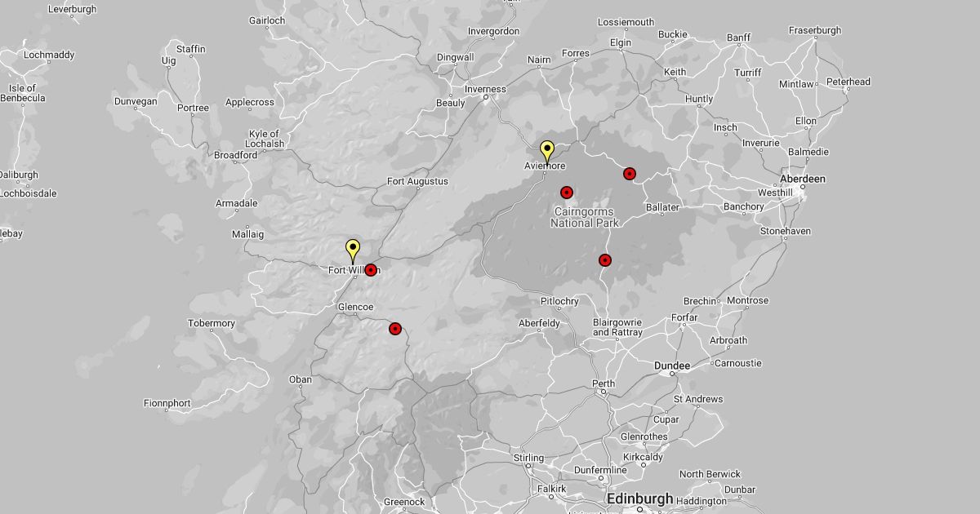Screen dimensions: 980x514
Task: Click the Fraserburgh label
Action: coord(814,31)
